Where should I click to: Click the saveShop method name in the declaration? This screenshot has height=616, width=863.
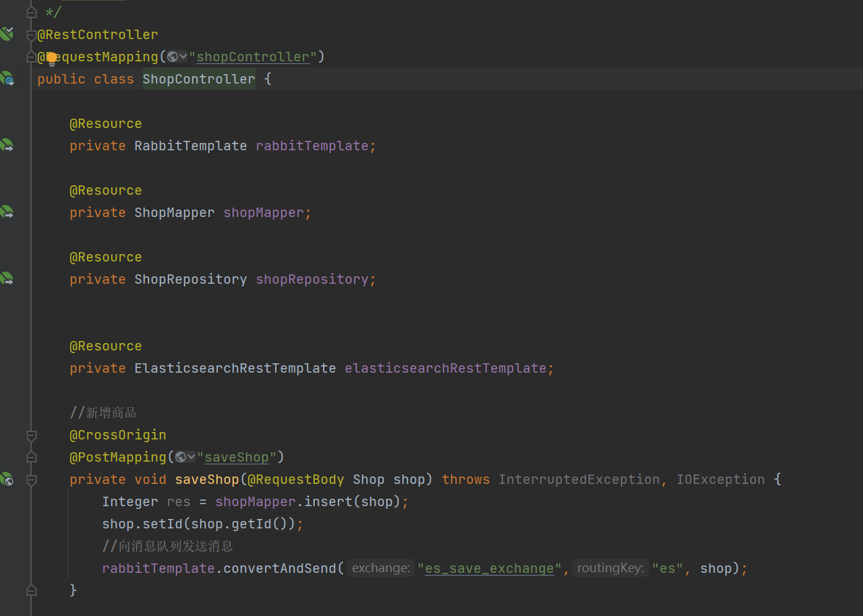click(x=207, y=479)
